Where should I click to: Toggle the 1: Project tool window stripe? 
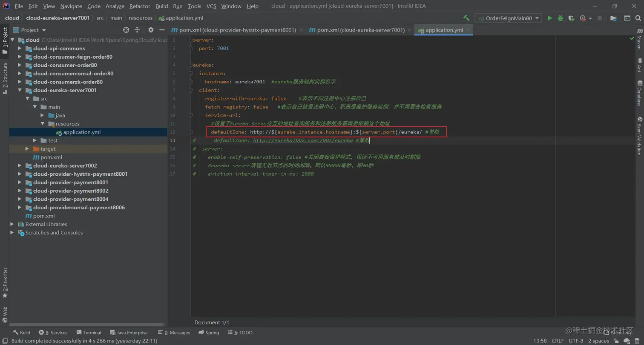pyautogui.click(x=5, y=41)
